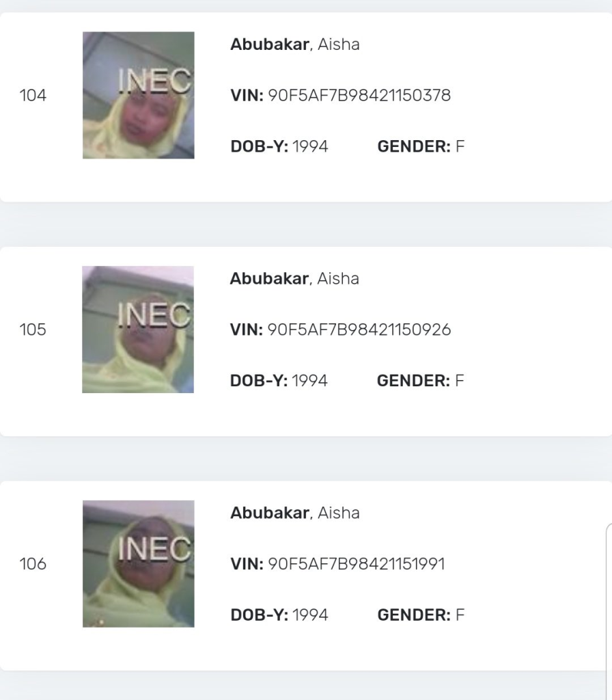Viewport: 612px width, 700px height.
Task: Select the name Abubakar, Aisha in record 106
Action: click(x=295, y=513)
